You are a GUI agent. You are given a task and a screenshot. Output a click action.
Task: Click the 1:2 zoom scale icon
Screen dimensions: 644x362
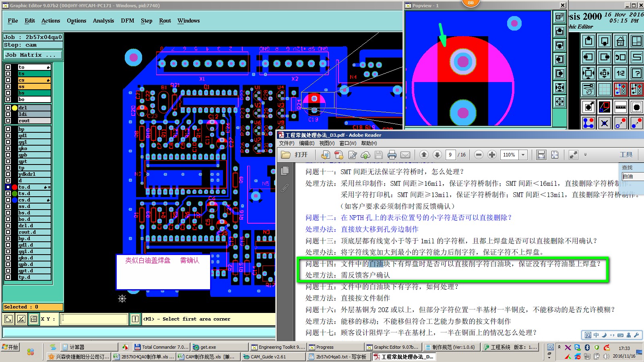(620, 73)
